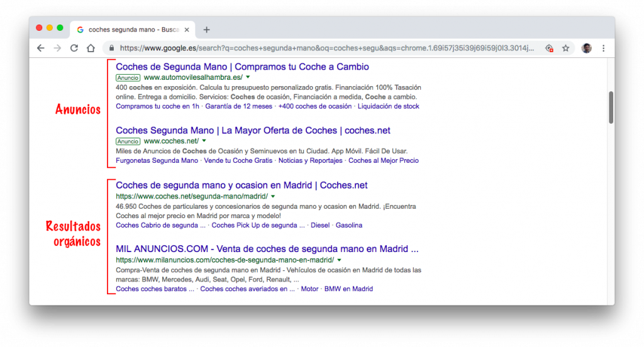Open the arrow beside coches.net/segunda-mano/madrid/ URL
This screenshot has height=347, width=644.
[x=273, y=196]
